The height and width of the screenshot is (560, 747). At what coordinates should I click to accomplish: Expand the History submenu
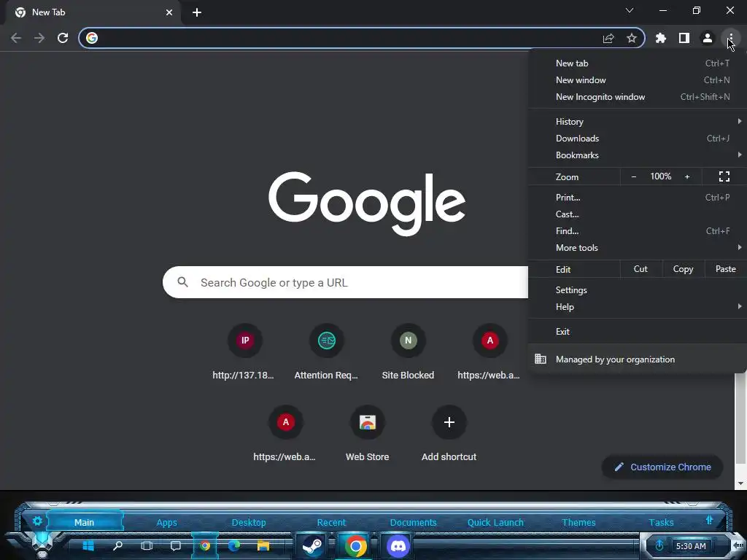638,122
